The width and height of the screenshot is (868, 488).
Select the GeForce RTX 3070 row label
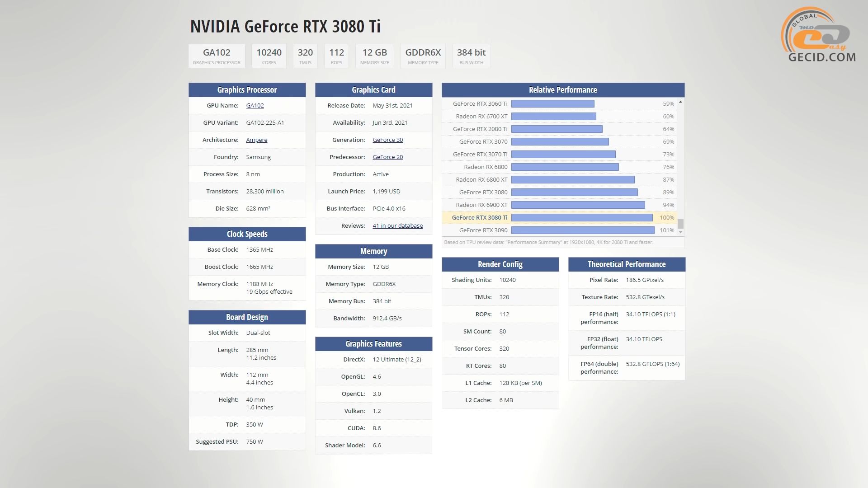483,141
